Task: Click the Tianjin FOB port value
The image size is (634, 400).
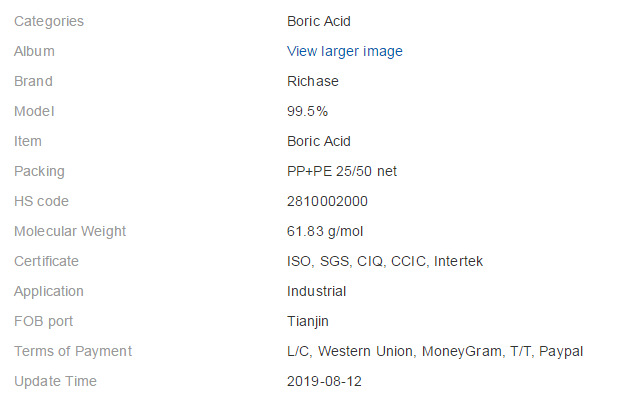Action: pos(307,322)
